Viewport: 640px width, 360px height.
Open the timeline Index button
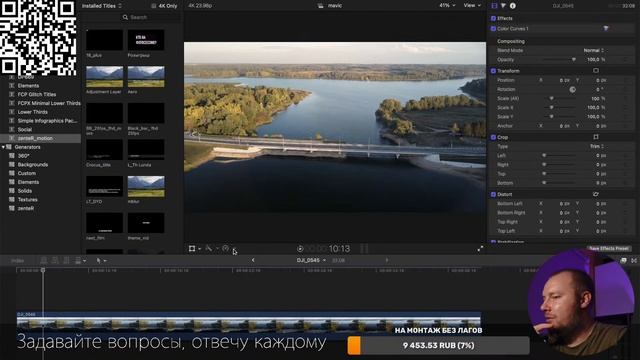[x=17, y=260]
